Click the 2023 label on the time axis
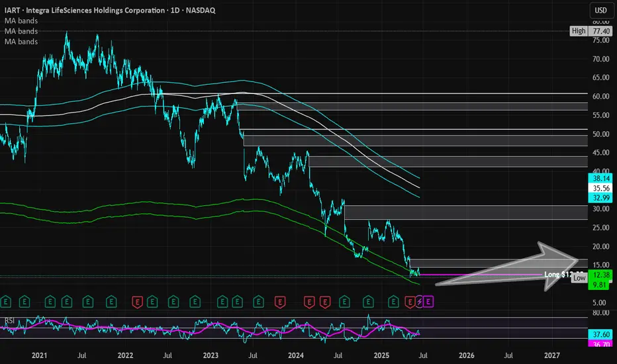The height and width of the screenshot is (364, 617). pos(211,355)
